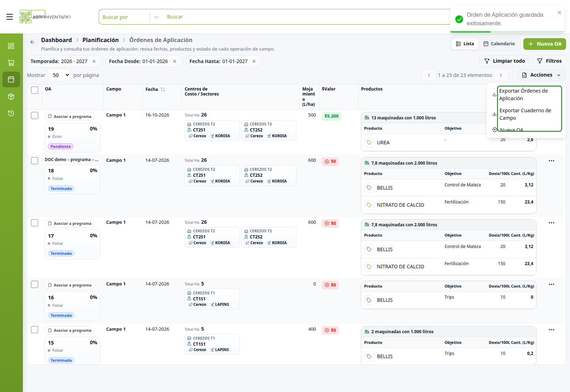This screenshot has width=570, height=392.
Task: Click Asociar a programa for OA 19
Action: (x=69, y=117)
